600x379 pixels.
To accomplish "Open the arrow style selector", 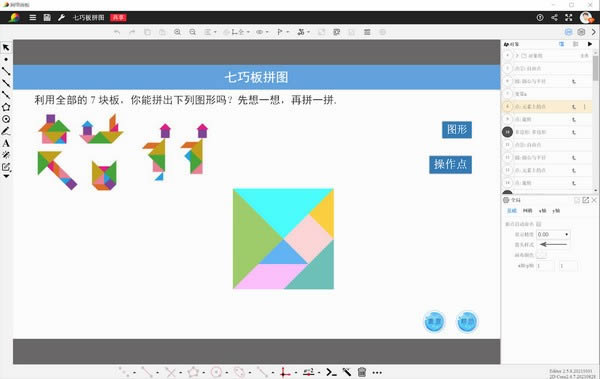I will 553,244.
